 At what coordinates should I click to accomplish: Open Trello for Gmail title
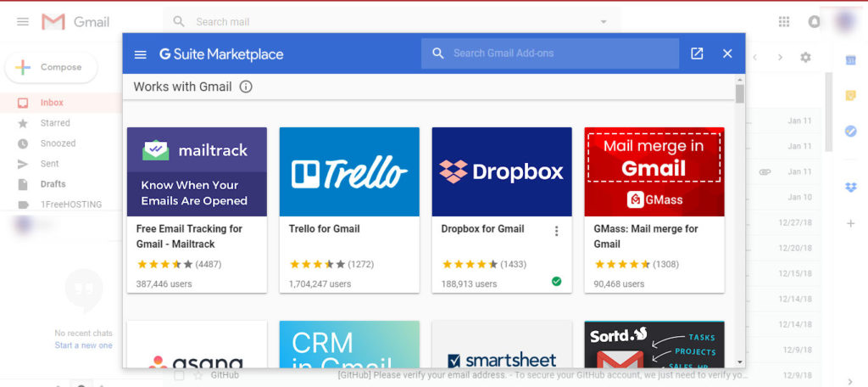tap(325, 228)
